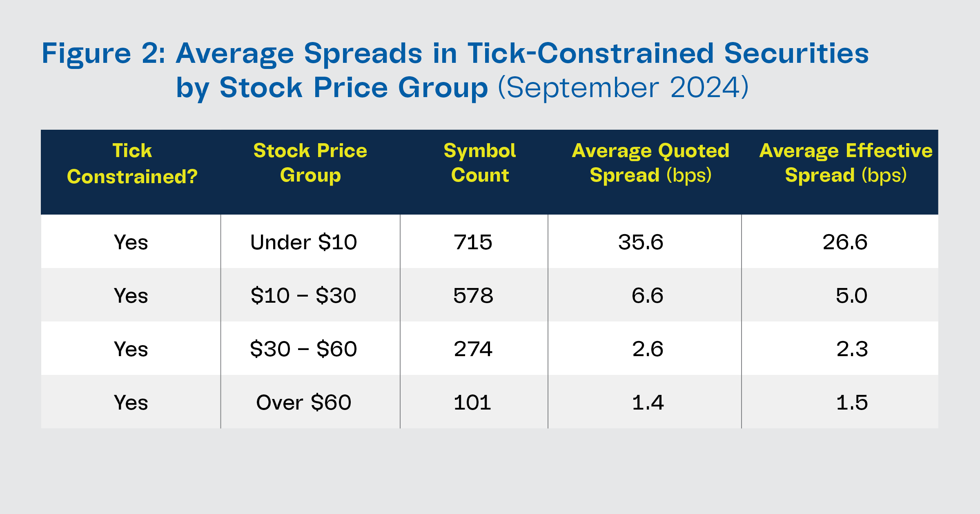Click the Symbol Count column header

click(480, 163)
